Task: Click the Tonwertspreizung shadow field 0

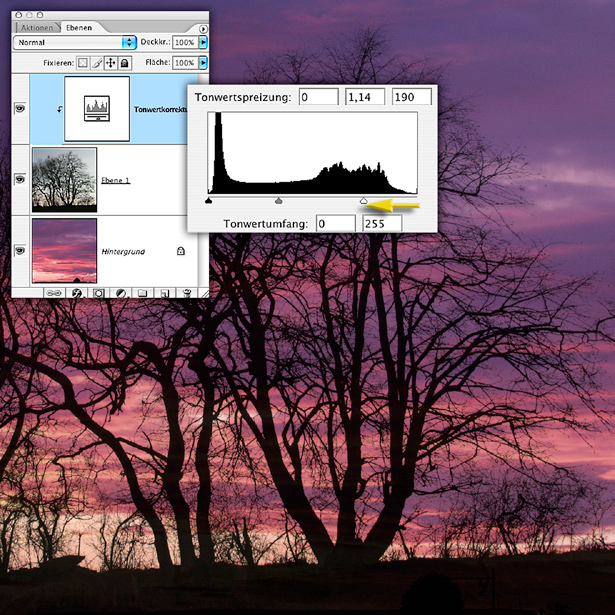Action: (318, 96)
